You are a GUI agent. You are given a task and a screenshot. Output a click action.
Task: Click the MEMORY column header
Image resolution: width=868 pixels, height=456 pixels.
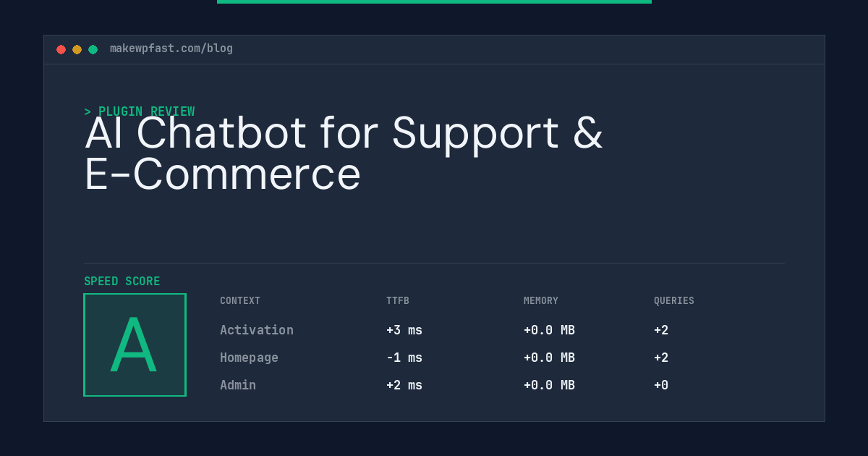(x=541, y=300)
